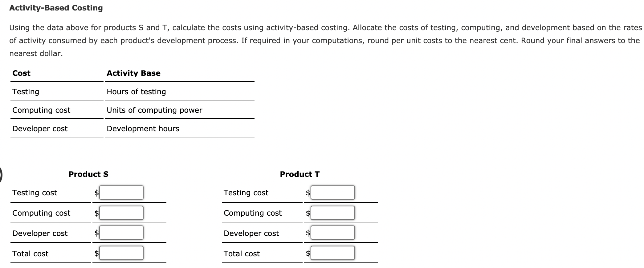Click the Testing row label in the table
The image size is (644, 268).
[25, 91]
